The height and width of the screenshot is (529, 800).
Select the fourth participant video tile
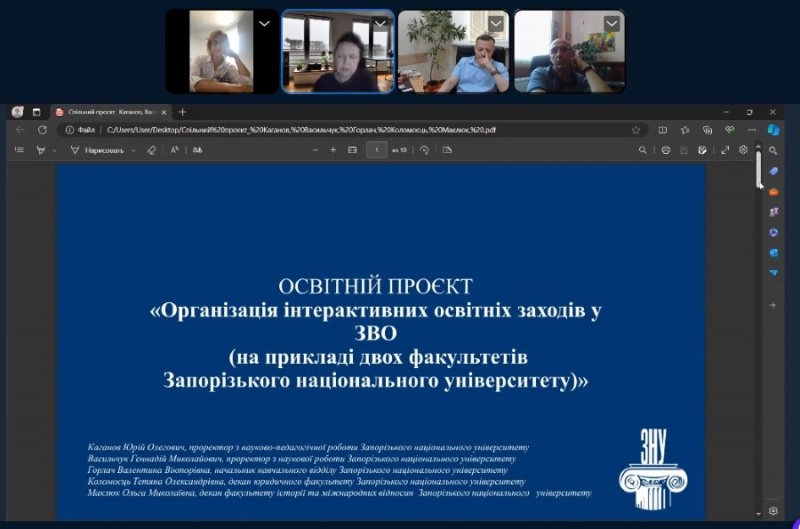pos(569,52)
